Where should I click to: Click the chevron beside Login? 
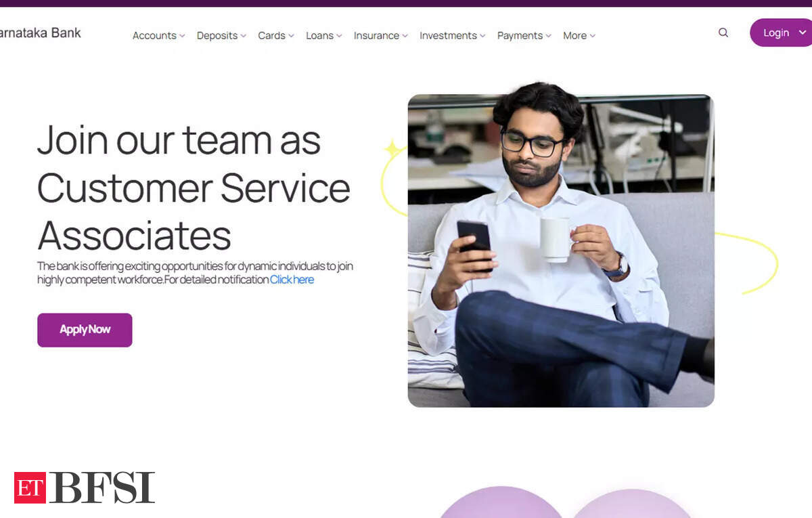click(x=803, y=33)
